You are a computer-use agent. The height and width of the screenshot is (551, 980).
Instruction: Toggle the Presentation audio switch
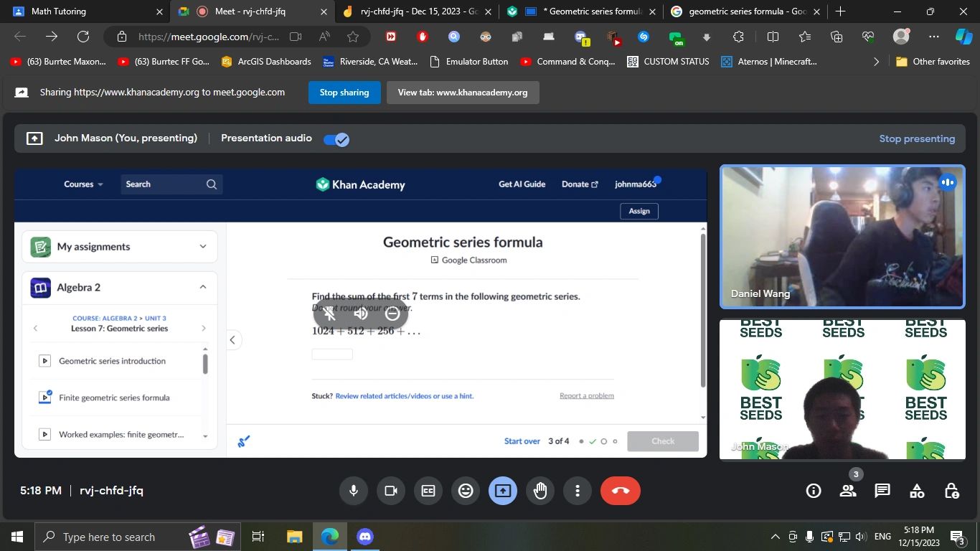pyautogui.click(x=336, y=139)
